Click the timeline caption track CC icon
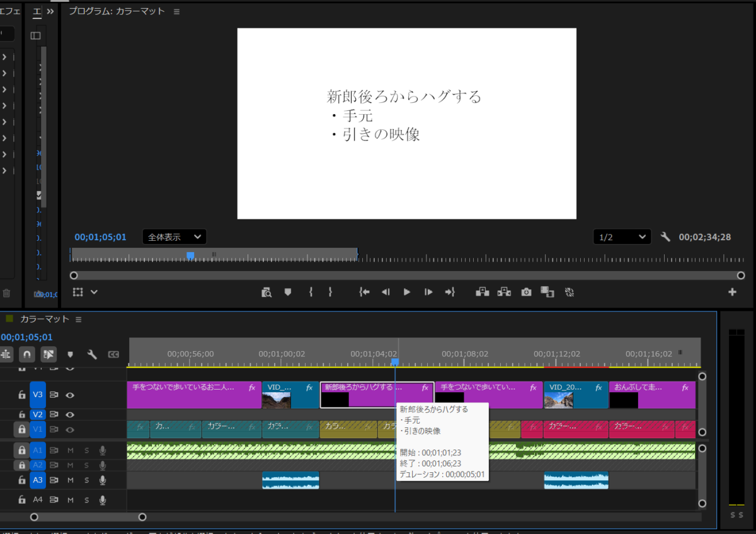756x534 pixels. point(113,354)
